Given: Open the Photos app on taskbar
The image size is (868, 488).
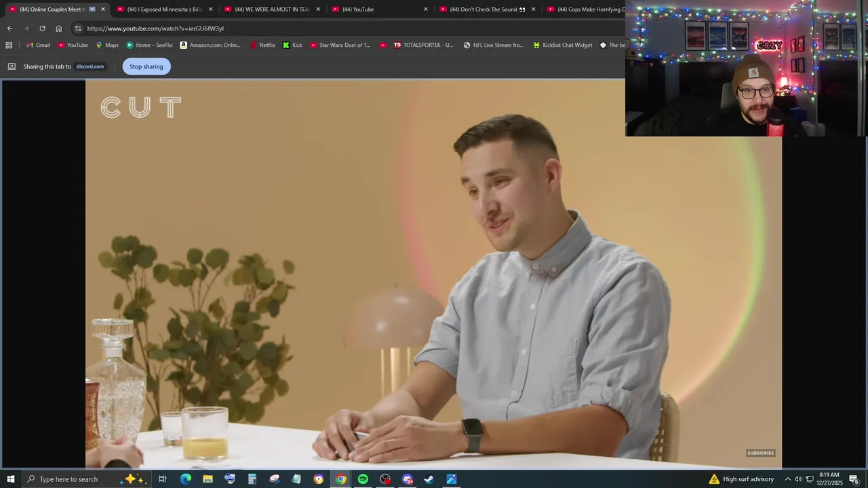Looking at the screenshot, I should tap(452, 479).
